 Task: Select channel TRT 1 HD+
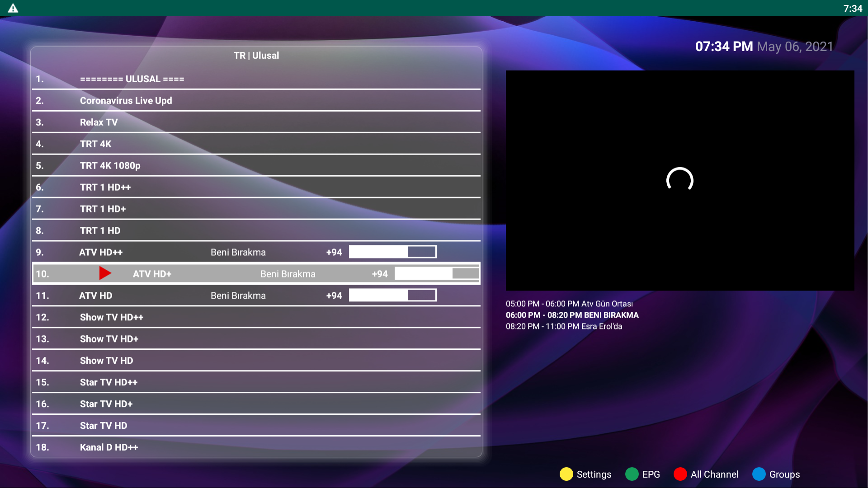point(256,209)
